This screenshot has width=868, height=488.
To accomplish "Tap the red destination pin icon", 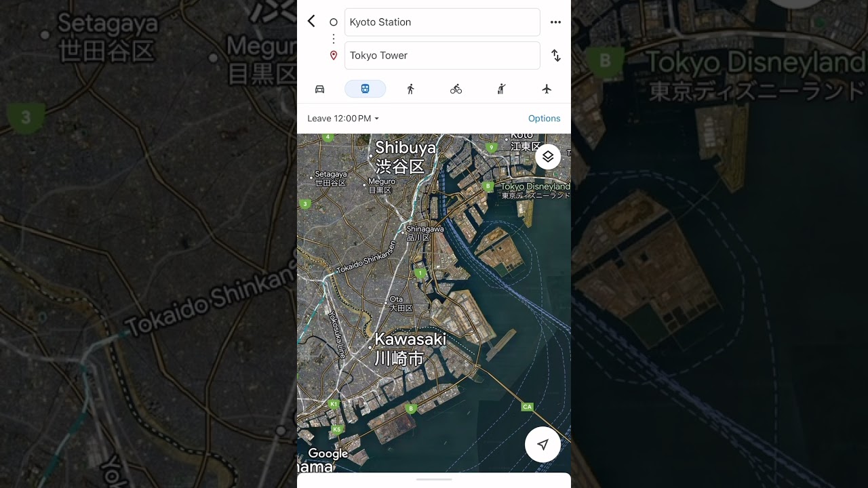I will (x=333, y=56).
